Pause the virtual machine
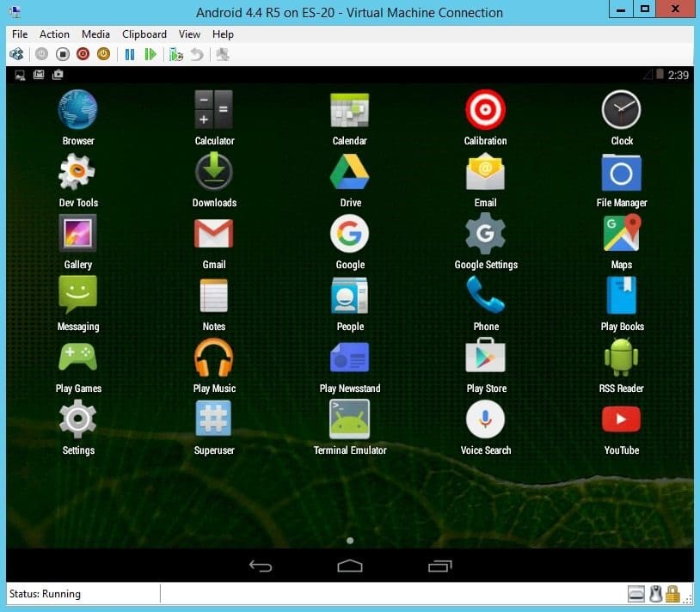This screenshot has width=700, height=612. [130, 54]
